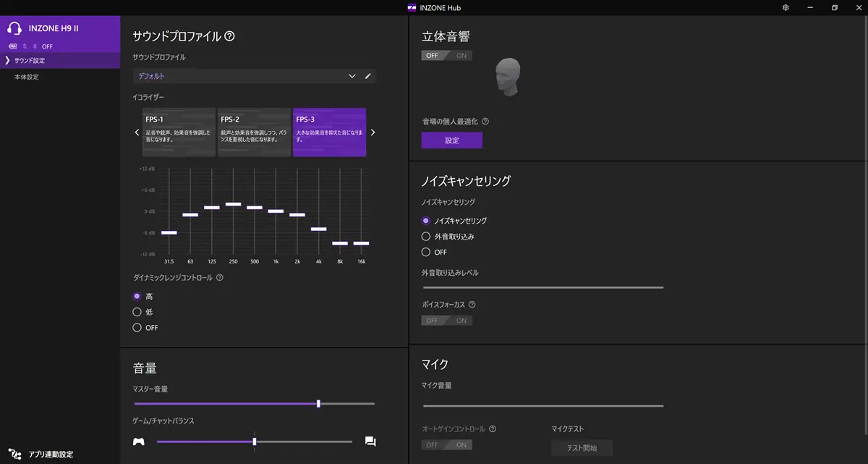Click the 250 Hz equalizer band handle
This screenshot has height=464, width=868.
pos(233,204)
